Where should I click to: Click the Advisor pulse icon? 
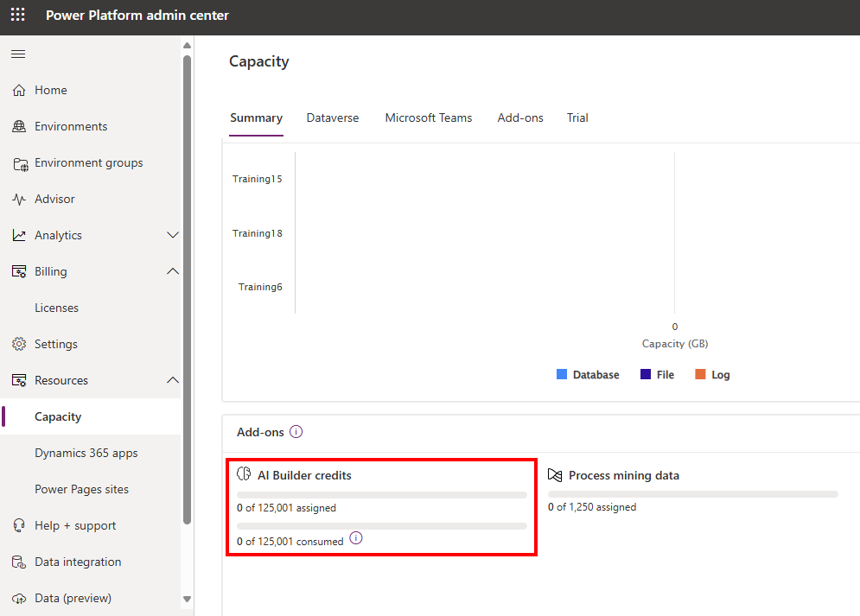pos(19,199)
